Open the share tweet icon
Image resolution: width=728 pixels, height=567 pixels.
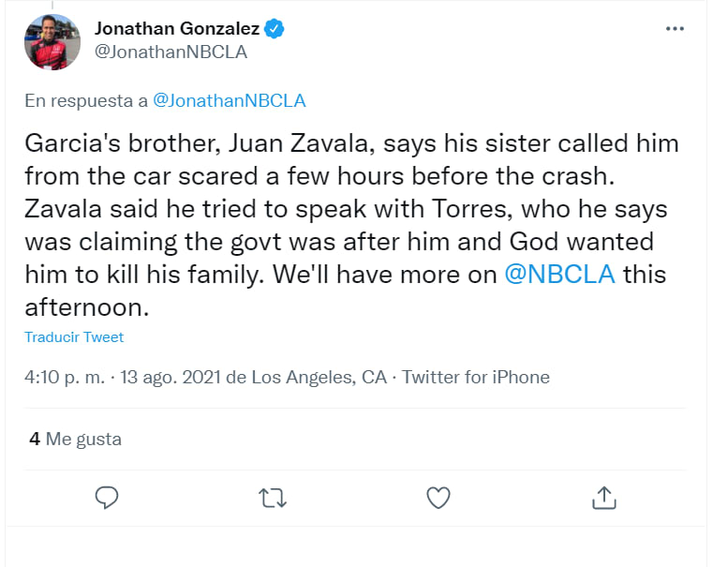point(604,497)
